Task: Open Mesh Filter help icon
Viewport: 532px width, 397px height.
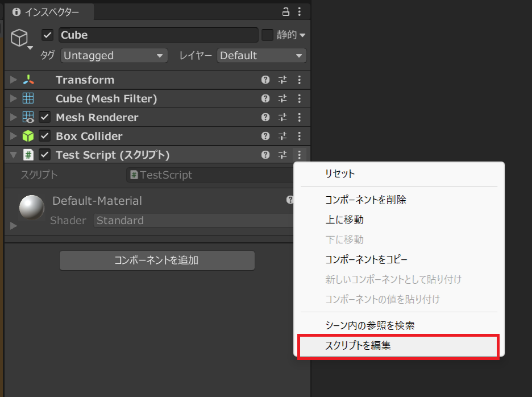Action: pos(265,98)
